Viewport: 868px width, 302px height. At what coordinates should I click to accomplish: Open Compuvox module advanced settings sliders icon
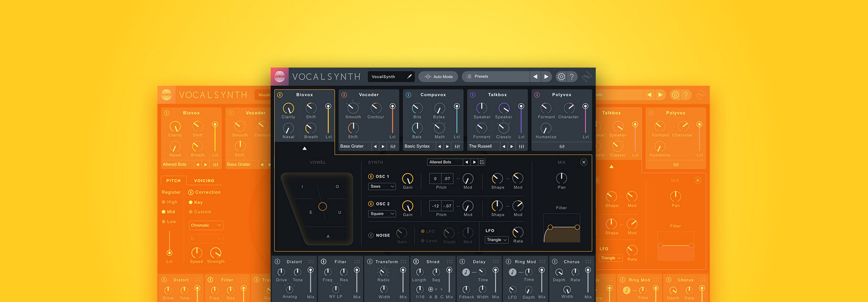(x=457, y=146)
